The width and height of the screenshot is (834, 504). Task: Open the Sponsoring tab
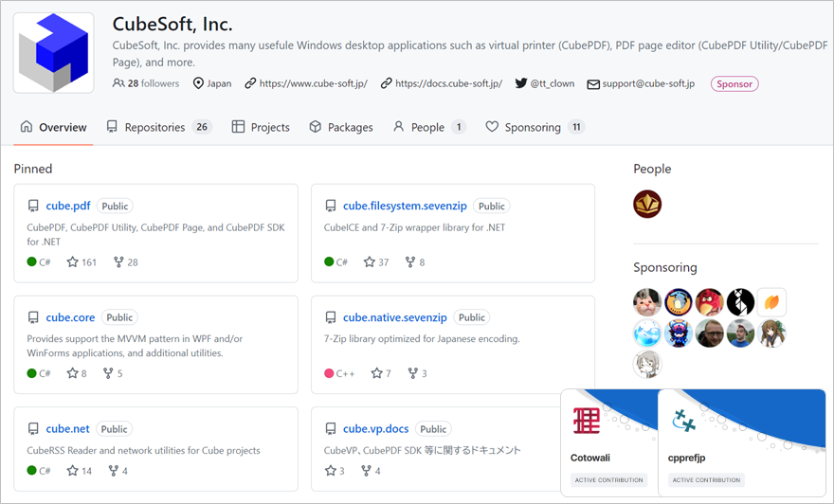(535, 127)
